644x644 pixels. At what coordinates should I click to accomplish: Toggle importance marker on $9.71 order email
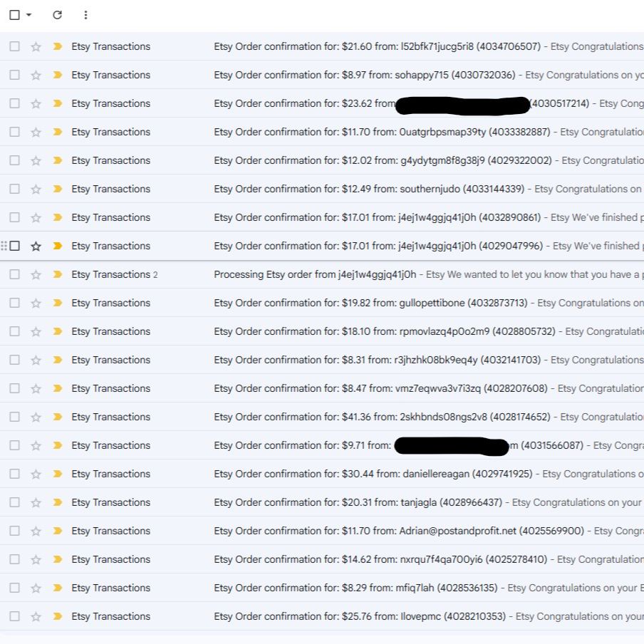point(58,445)
